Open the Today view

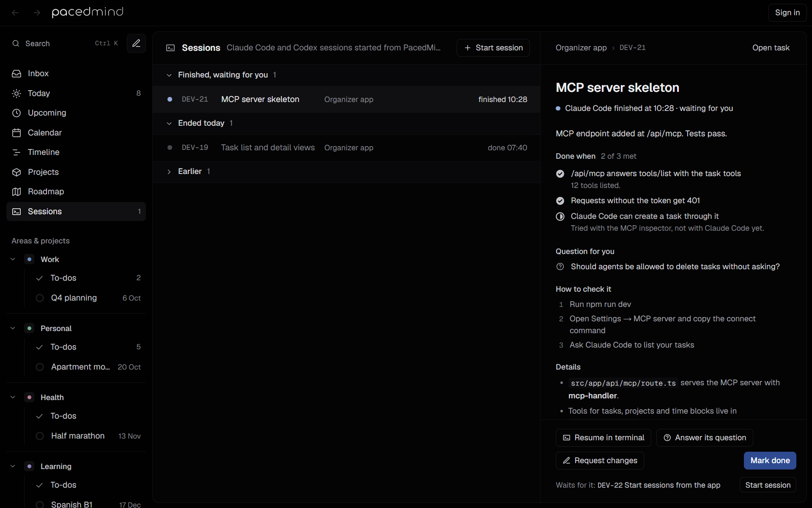76,93
